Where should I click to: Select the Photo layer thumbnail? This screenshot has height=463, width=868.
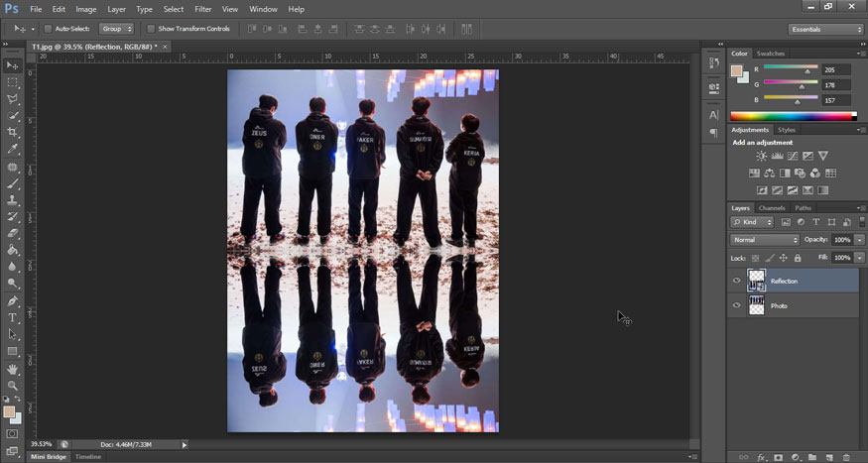pos(757,306)
